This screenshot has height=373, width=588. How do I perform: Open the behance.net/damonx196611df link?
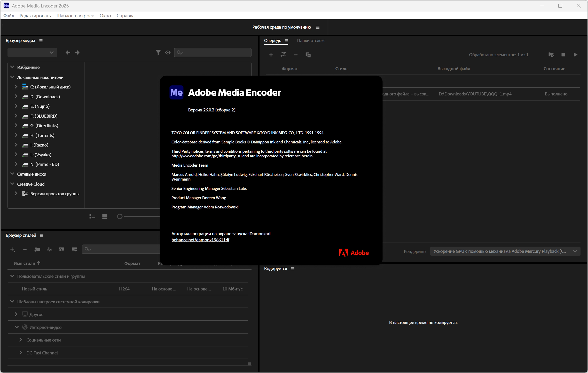(x=200, y=240)
